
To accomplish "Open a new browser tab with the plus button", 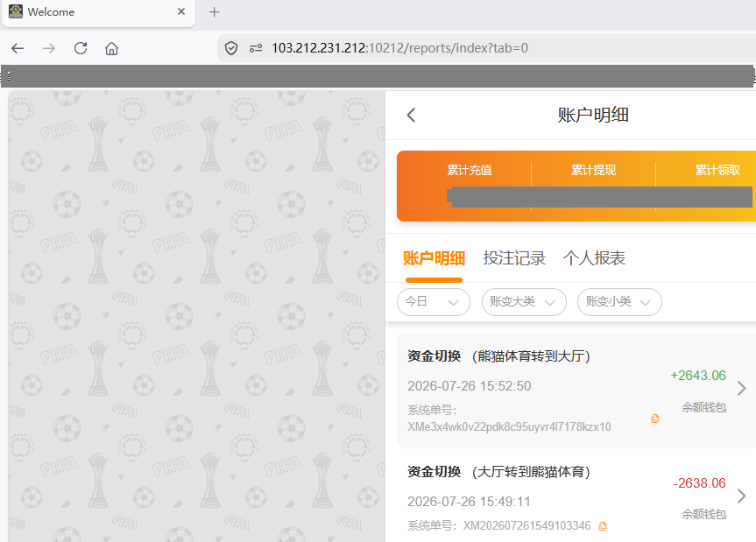I will (x=214, y=12).
